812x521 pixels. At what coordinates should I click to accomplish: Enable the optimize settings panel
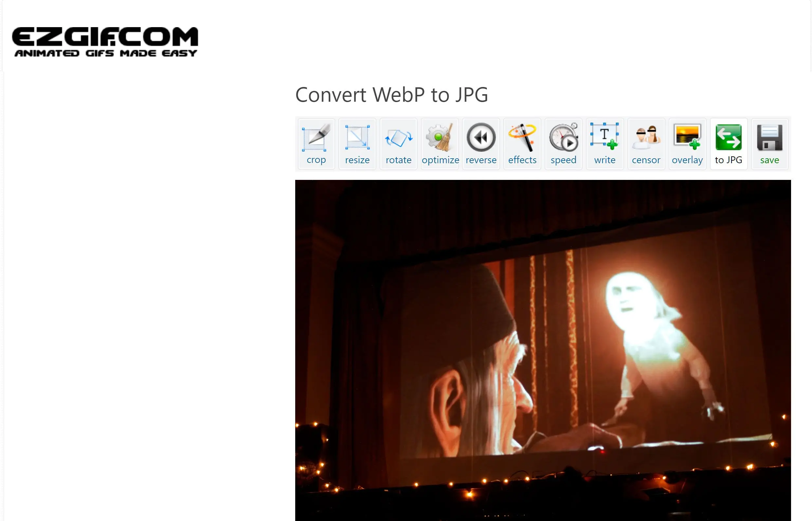click(440, 144)
